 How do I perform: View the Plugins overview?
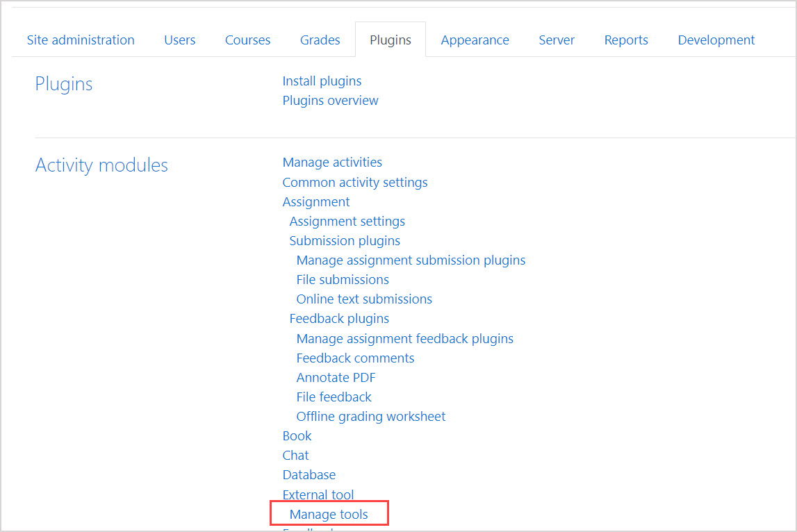330,100
